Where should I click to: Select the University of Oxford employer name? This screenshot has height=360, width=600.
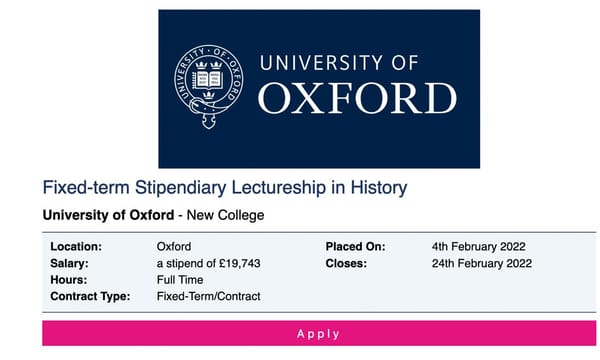[108, 215]
